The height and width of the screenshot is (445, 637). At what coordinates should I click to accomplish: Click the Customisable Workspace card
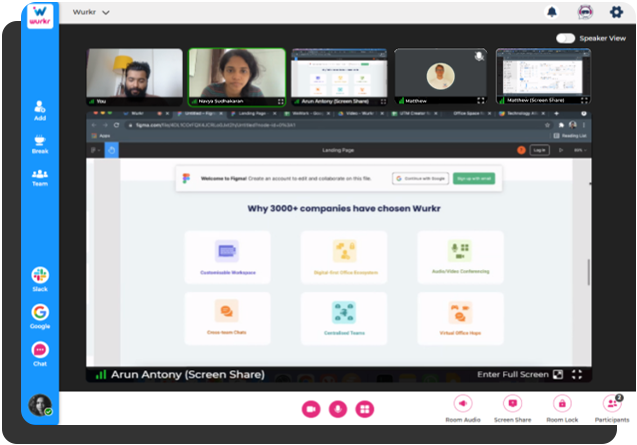228,257
